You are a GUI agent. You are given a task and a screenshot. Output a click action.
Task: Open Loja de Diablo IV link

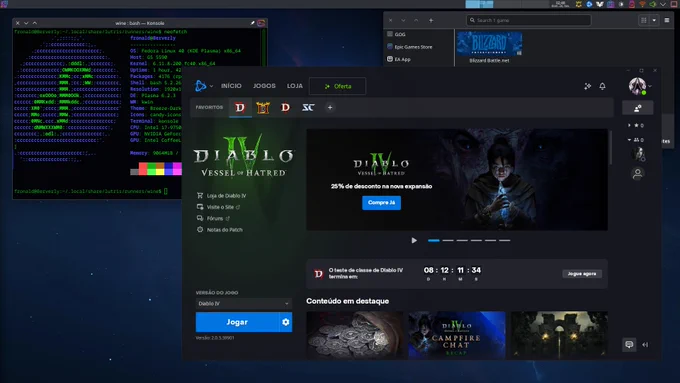pyautogui.click(x=222, y=196)
